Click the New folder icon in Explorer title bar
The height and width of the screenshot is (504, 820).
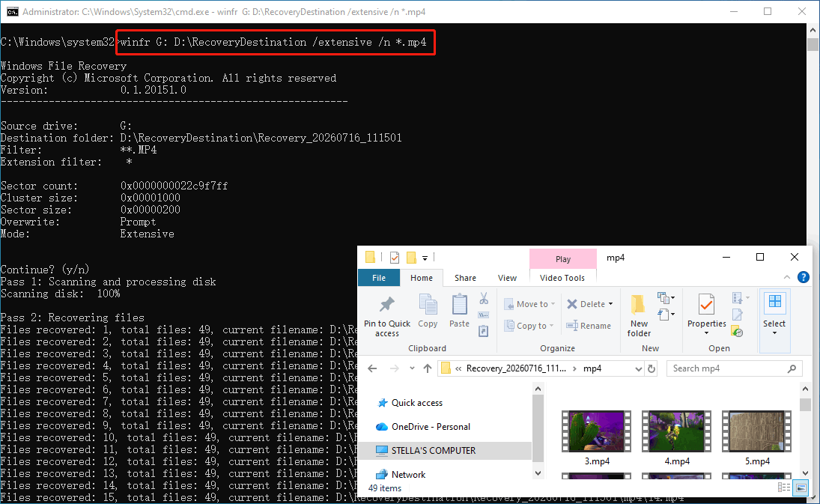(412, 257)
